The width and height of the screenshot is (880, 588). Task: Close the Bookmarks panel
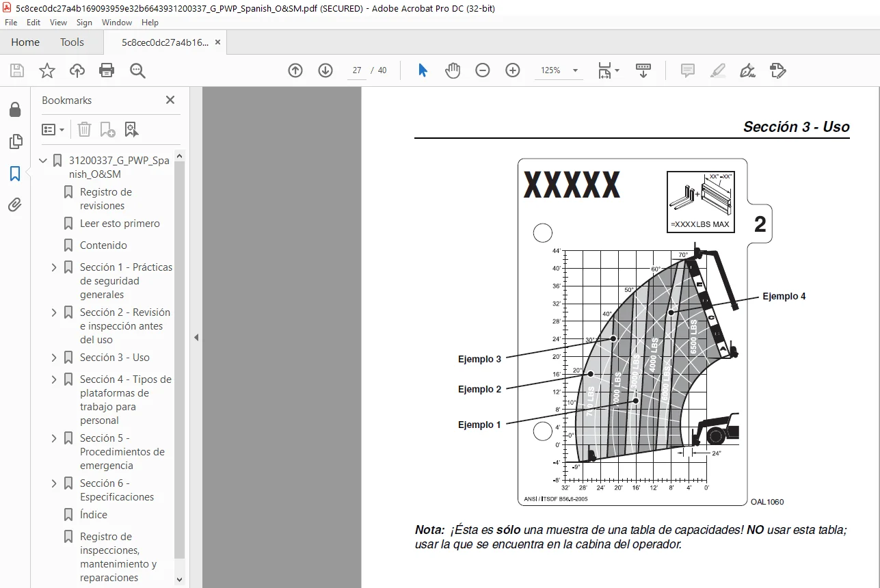click(x=170, y=100)
